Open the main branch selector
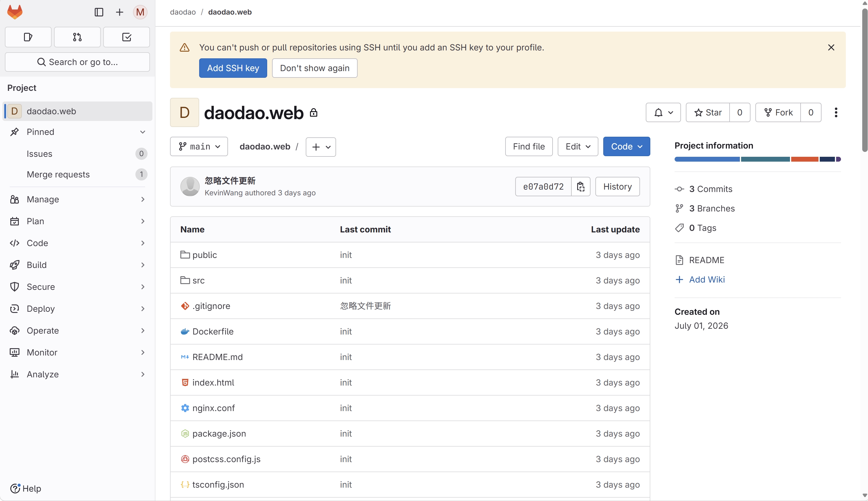Screen dimensions: 868x501 click(199, 146)
